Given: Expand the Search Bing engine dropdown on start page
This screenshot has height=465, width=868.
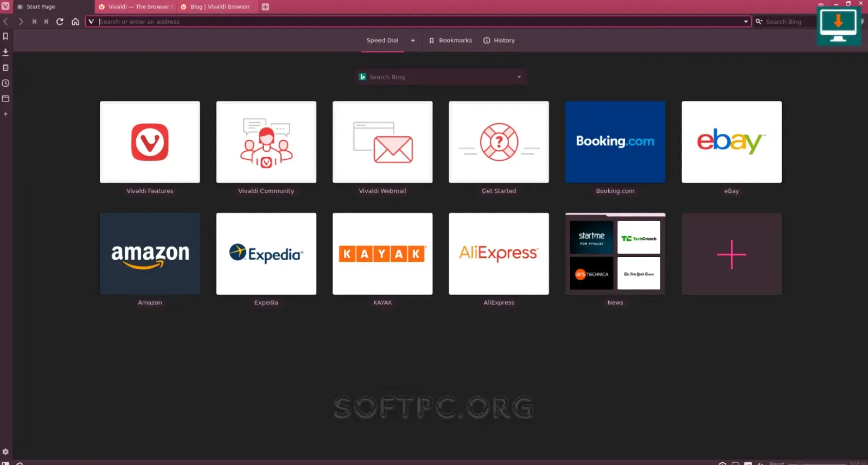Looking at the screenshot, I should [519, 77].
